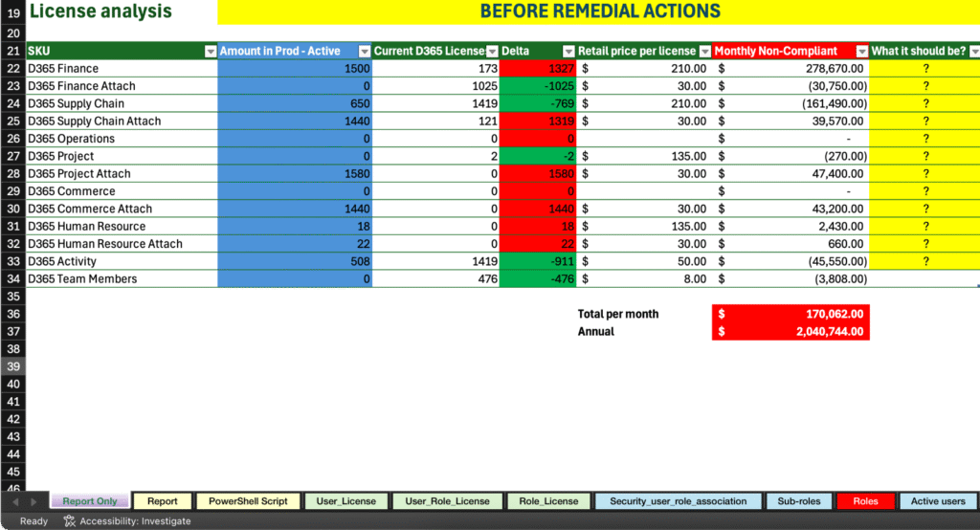Select row header 22

tap(13, 68)
